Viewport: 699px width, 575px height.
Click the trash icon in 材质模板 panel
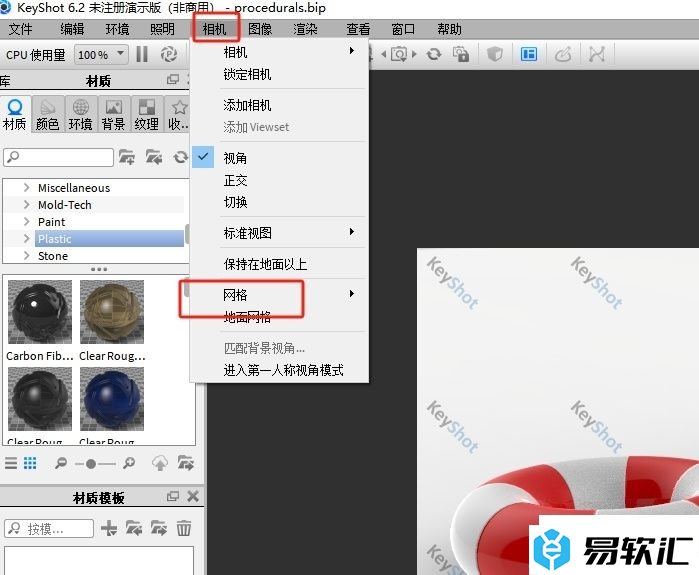[184, 528]
